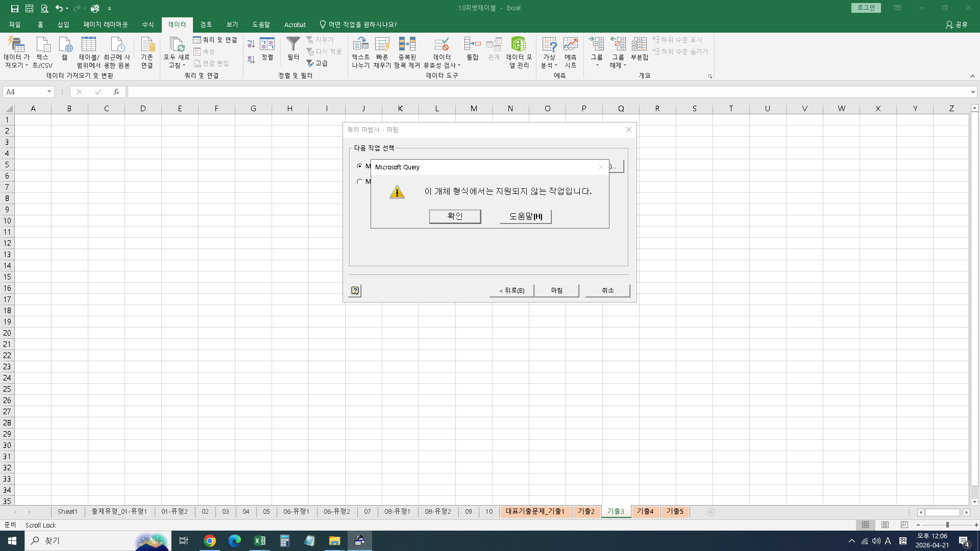Open the Name Box dropdown arrow
Image resolution: width=980 pixels, height=551 pixels.
pyautogui.click(x=49, y=92)
